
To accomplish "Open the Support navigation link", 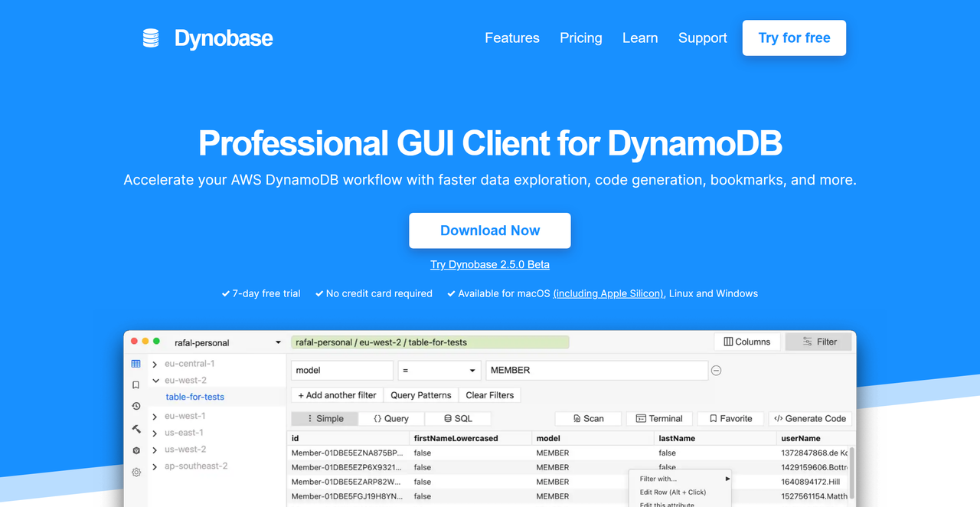I will [703, 38].
